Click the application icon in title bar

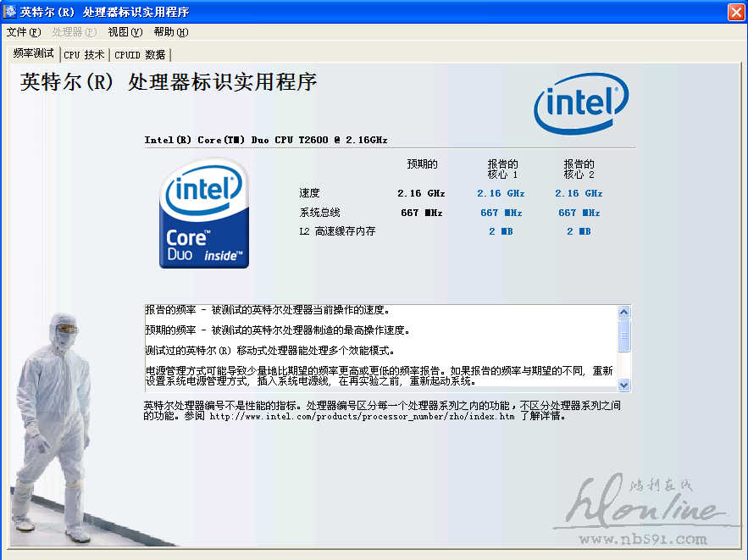tap(9, 11)
